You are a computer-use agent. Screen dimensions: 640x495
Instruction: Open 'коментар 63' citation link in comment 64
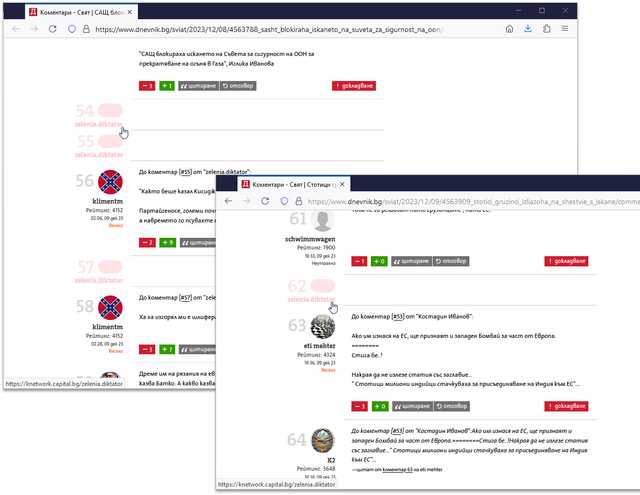(398, 470)
